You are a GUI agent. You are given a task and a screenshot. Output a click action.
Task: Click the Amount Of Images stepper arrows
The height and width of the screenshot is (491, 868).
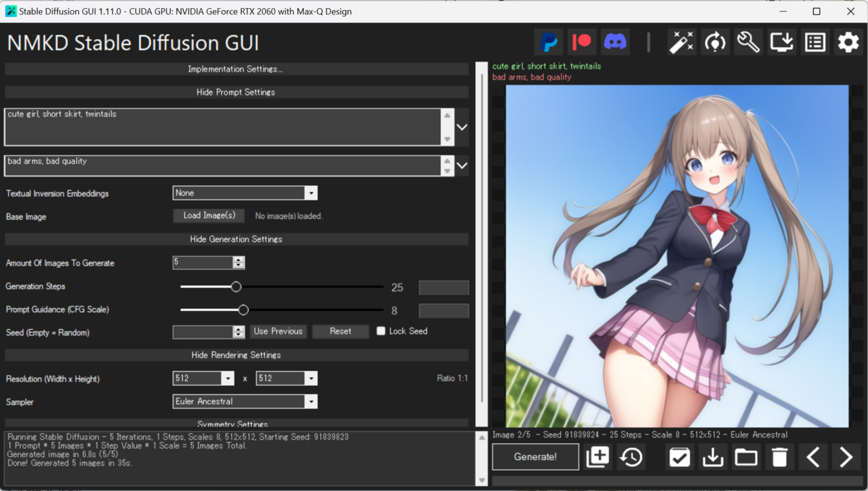[239, 262]
